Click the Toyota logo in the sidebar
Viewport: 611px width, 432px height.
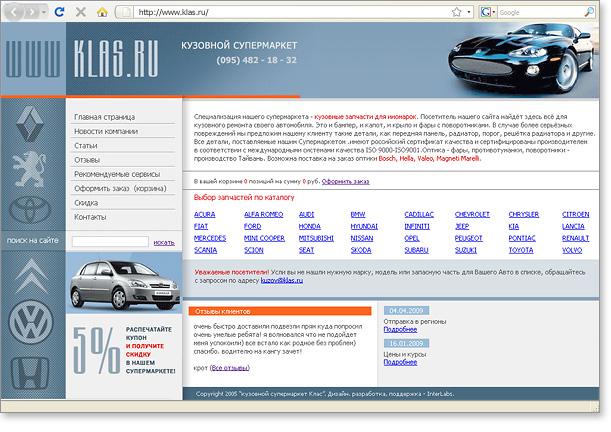coord(30,210)
